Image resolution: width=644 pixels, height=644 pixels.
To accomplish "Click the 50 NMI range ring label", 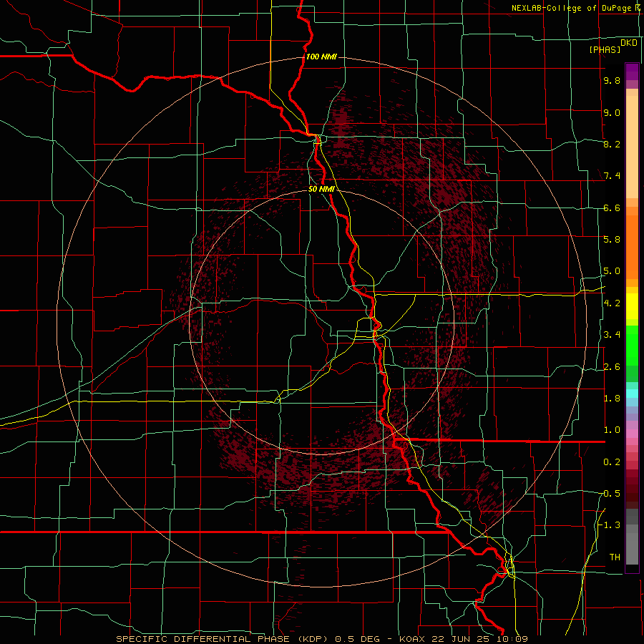I will point(321,189).
